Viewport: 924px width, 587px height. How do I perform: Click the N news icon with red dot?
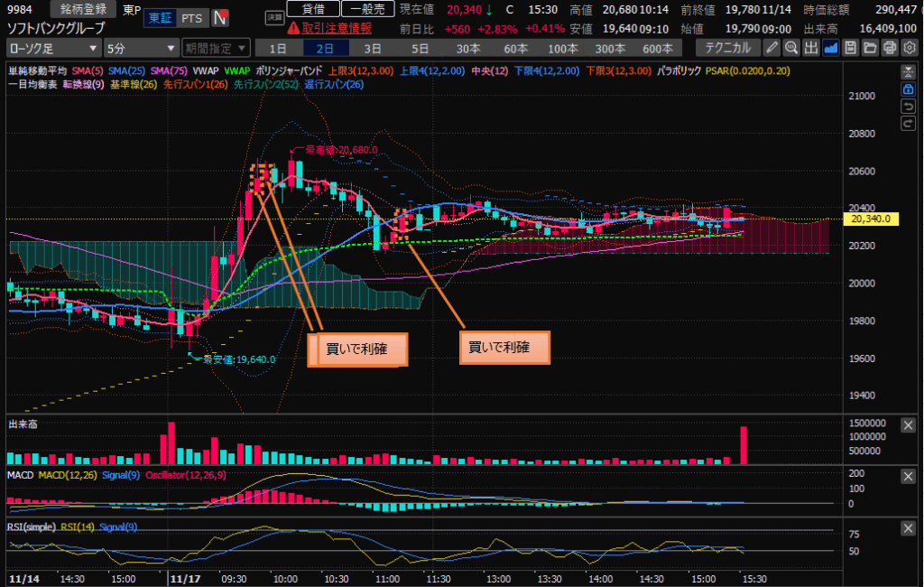(221, 19)
